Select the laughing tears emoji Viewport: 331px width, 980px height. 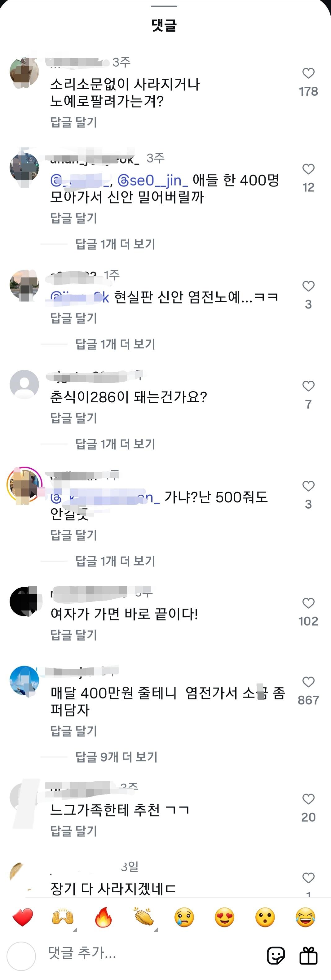tap(306, 917)
